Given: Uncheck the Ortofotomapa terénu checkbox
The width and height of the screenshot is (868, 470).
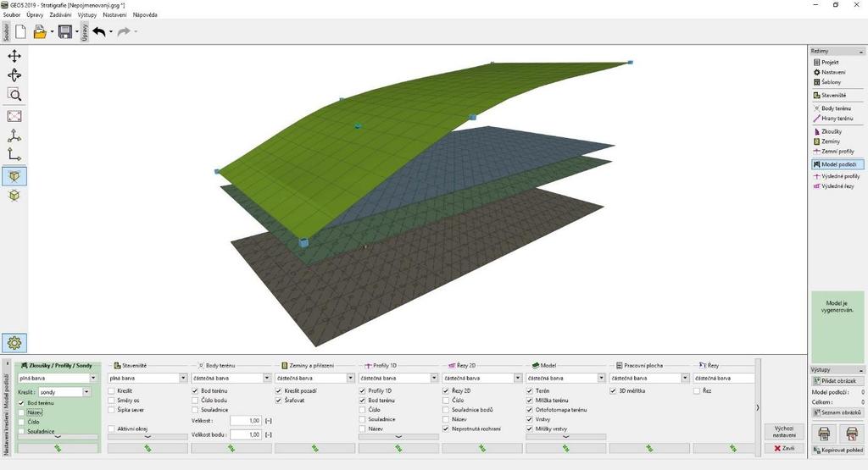Looking at the screenshot, I should pos(529,410).
